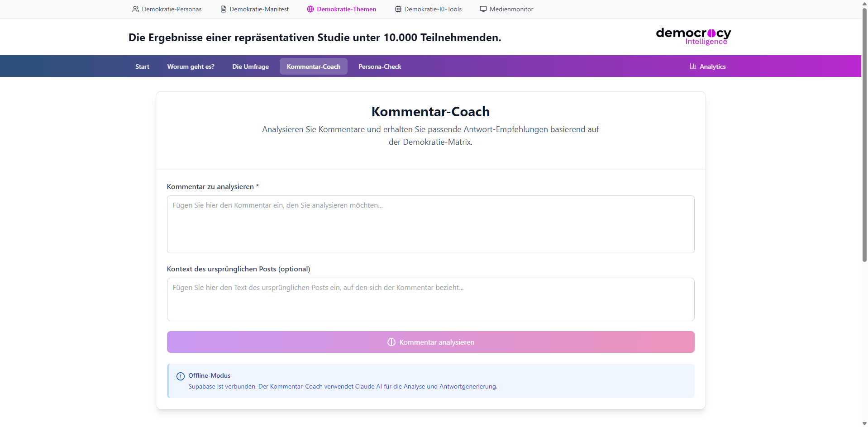This screenshot has width=868, height=427.
Task: Click the Demokratie-Themen globe icon
Action: (x=310, y=9)
